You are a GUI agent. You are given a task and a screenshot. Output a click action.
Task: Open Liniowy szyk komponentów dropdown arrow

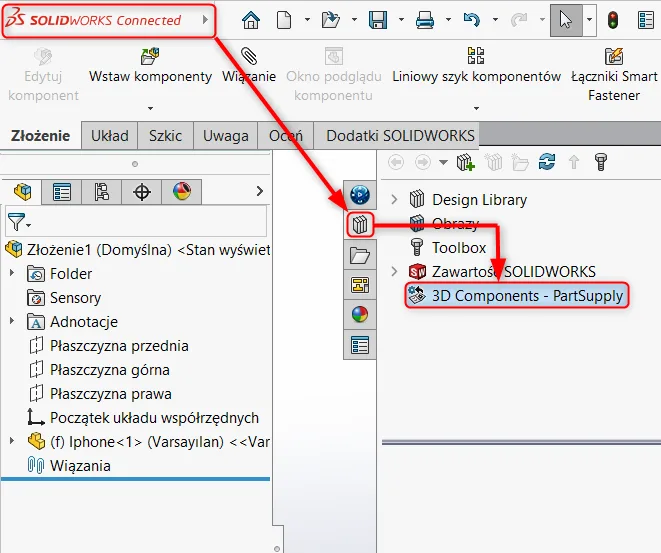click(476, 108)
